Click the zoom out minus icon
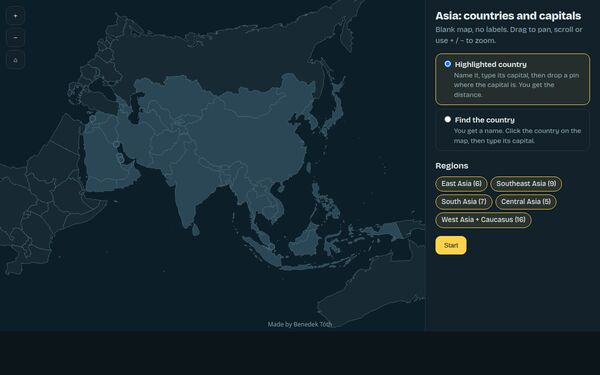This screenshot has width=600, height=375. pyautogui.click(x=15, y=38)
